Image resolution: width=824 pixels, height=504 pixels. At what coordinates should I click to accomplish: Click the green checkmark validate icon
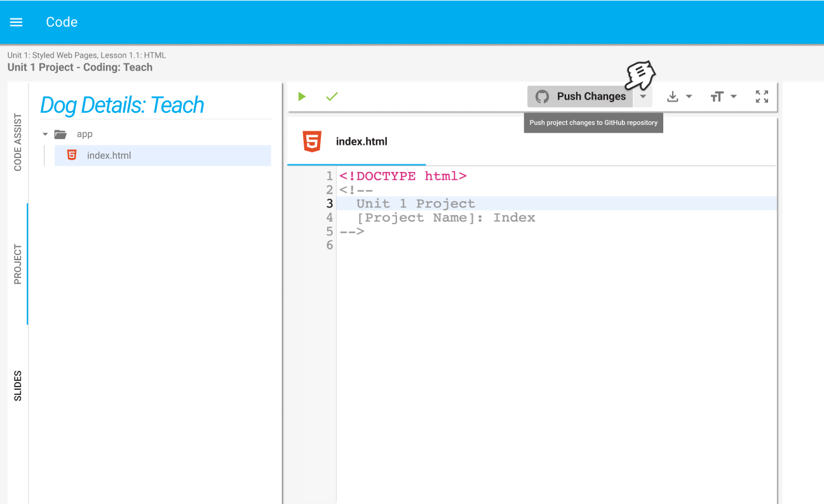332,96
